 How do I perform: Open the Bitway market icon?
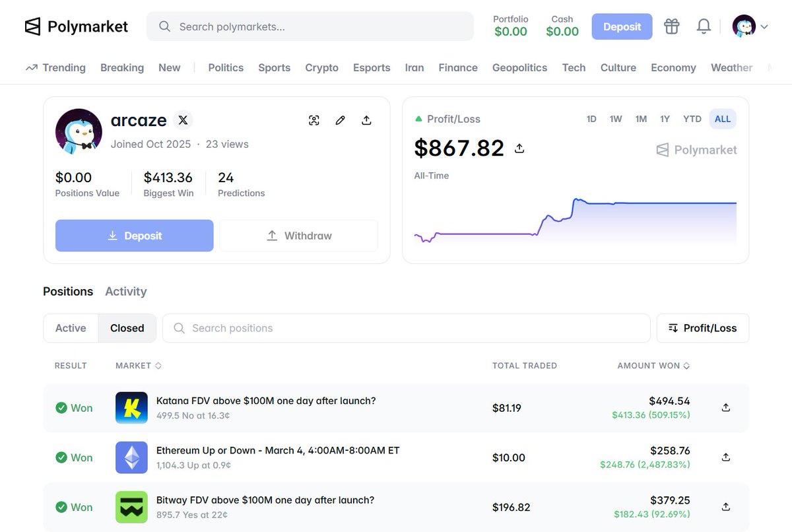click(131, 507)
